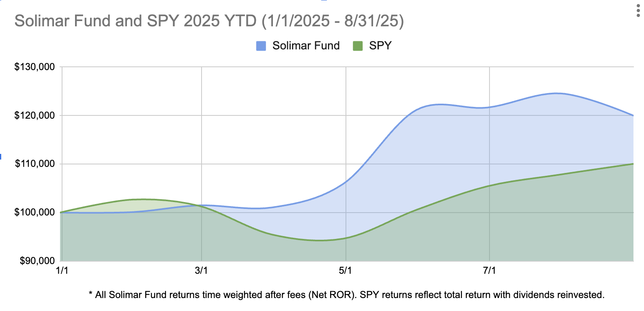
Task: Click the blue Solimar Fund legend swatch
Action: [x=261, y=46]
